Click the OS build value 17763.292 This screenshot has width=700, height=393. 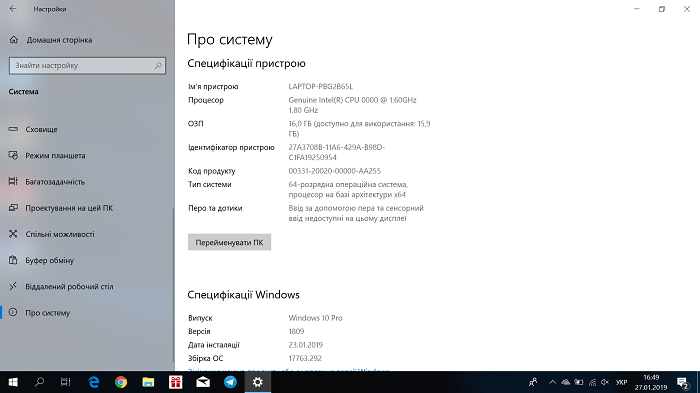click(305, 358)
